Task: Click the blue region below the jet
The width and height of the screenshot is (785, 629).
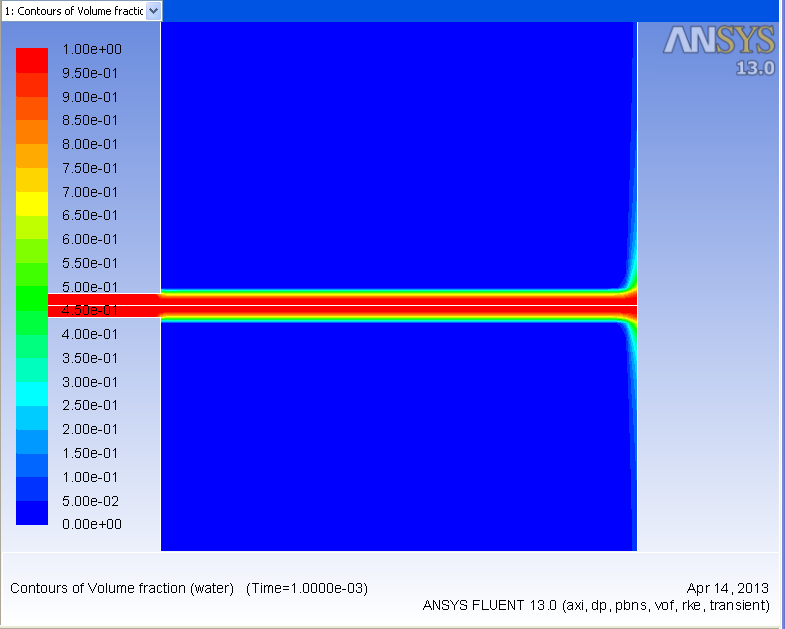Action: [x=398, y=440]
